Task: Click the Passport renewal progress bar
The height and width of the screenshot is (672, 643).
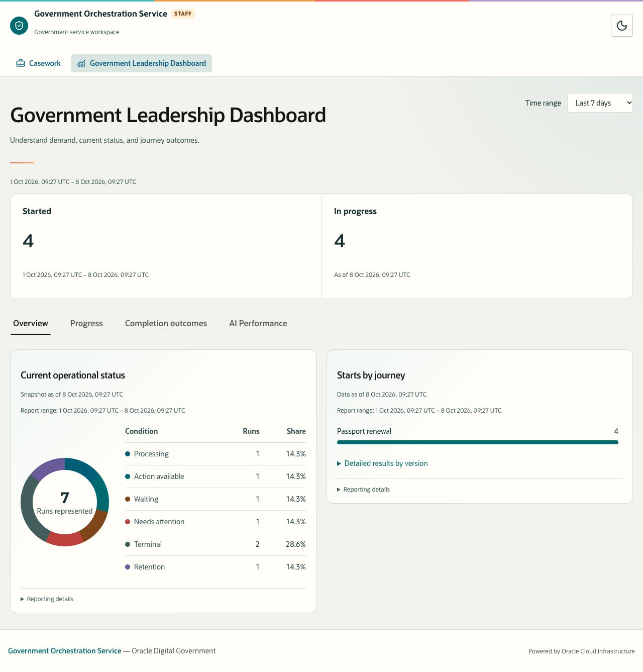Action: (x=478, y=442)
